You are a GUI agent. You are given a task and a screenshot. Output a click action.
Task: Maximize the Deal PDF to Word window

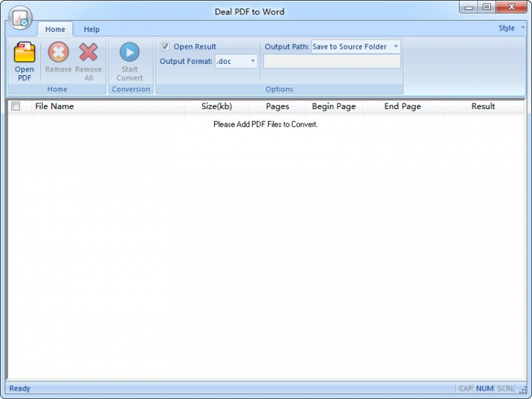487,7
